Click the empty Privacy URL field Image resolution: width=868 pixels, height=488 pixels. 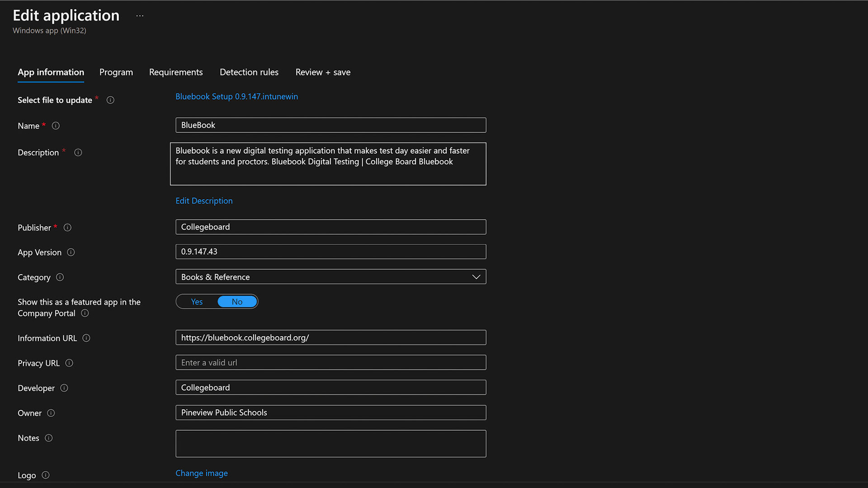coord(331,363)
